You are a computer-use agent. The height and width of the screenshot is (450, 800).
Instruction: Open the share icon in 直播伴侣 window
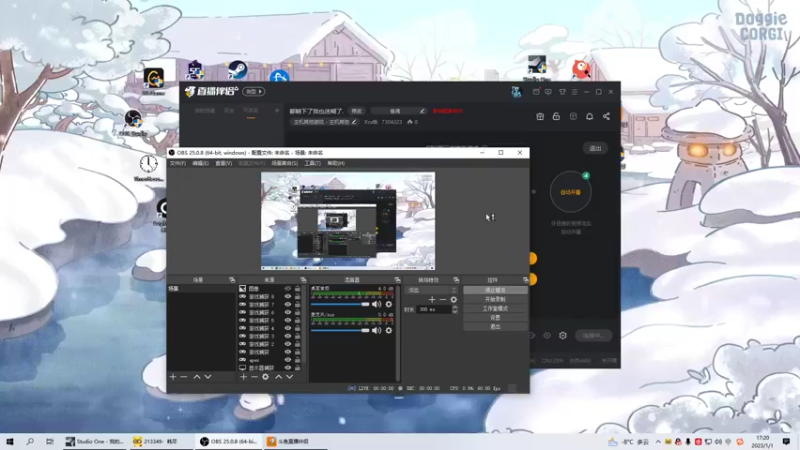point(606,116)
